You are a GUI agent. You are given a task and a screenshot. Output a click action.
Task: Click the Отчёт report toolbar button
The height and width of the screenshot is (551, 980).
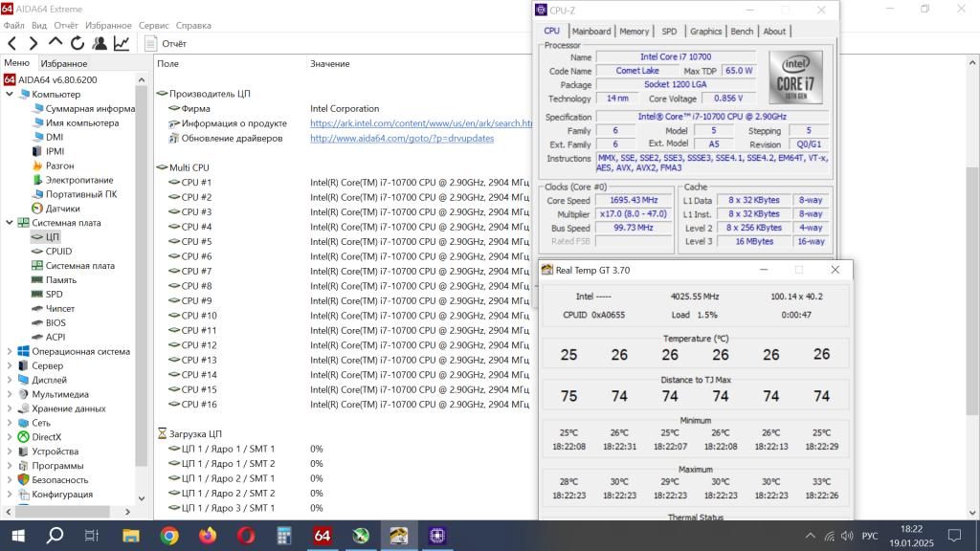[x=166, y=43]
